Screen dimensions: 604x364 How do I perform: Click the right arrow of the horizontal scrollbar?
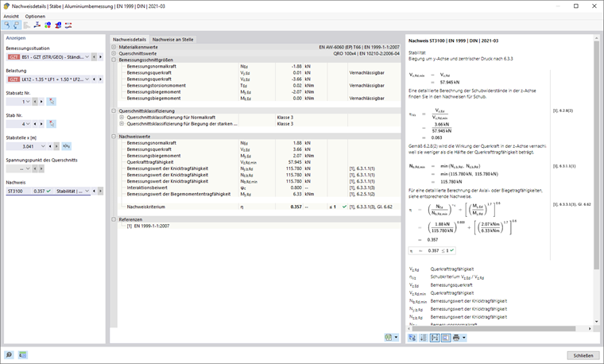click(590, 328)
